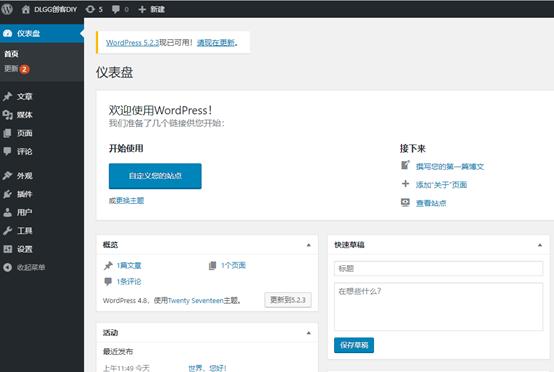Viewport: 554px width, 372px height.
Task: Click the 请现在更新 update now link
Action: [x=216, y=43]
